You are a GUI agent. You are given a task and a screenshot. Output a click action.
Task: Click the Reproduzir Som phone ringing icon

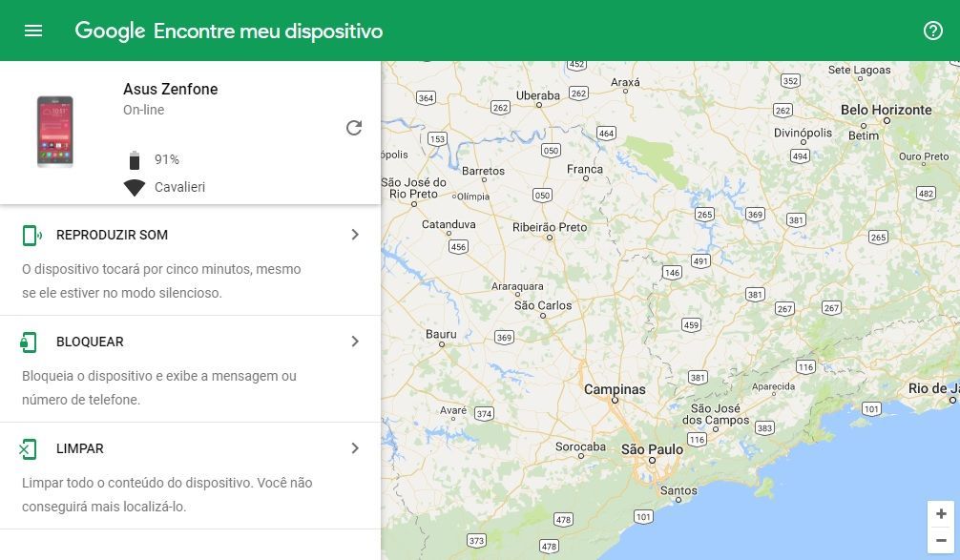pyautogui.click(x=31, y=235)
